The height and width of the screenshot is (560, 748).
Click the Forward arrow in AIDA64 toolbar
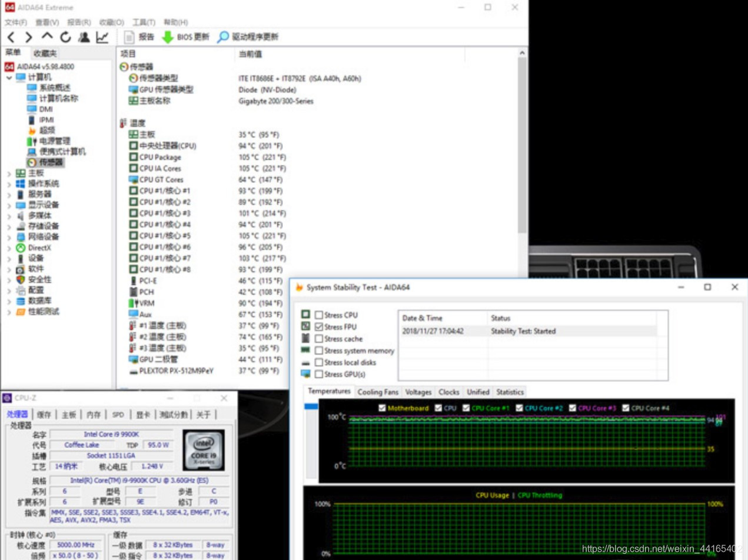coord(28,37)
